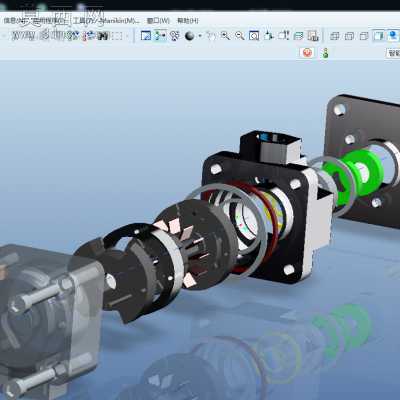Switch to hidden line display style
This screenshot has height=400, width=400.
[349, 36]
